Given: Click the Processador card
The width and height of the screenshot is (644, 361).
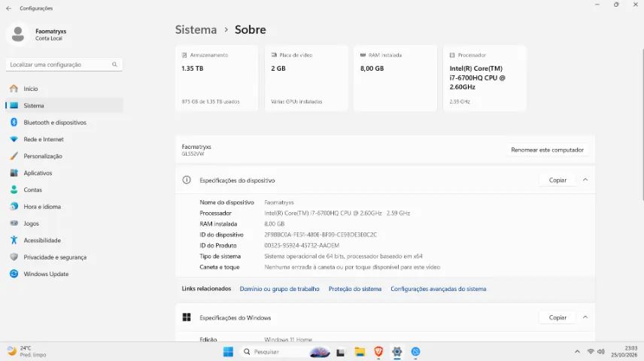Looking at the screenshot, I should (x=485, y=78).
